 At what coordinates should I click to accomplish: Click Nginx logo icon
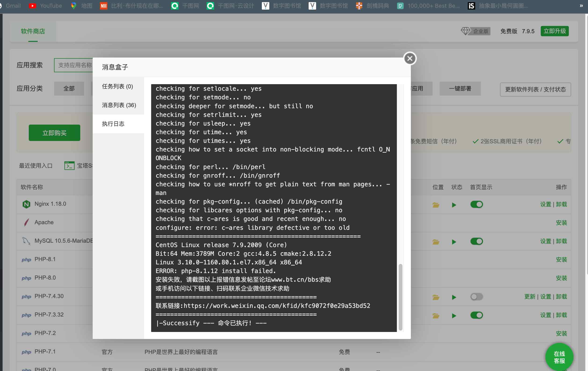pos(26,204)
